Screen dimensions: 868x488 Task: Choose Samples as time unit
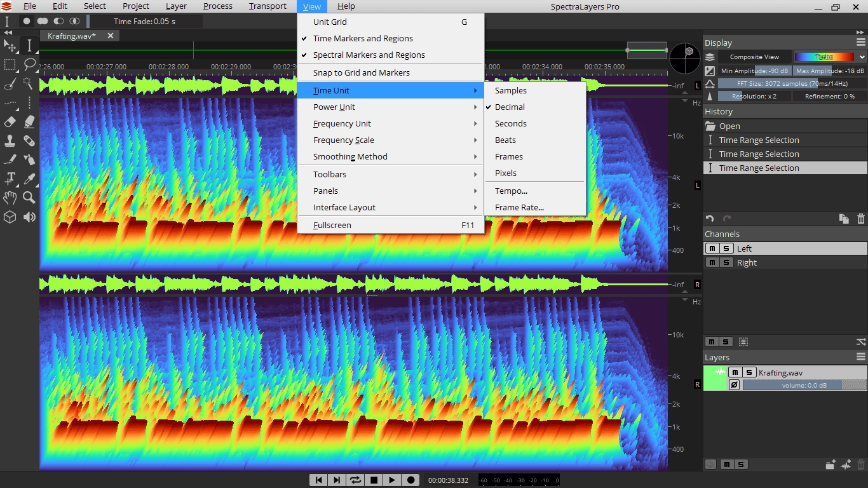[x=535, y=90]
